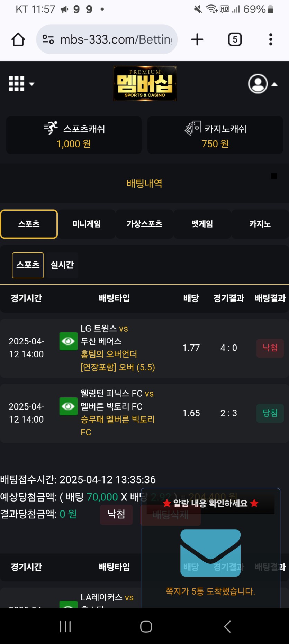Open the blue envelope message icon

pos(210,553)
